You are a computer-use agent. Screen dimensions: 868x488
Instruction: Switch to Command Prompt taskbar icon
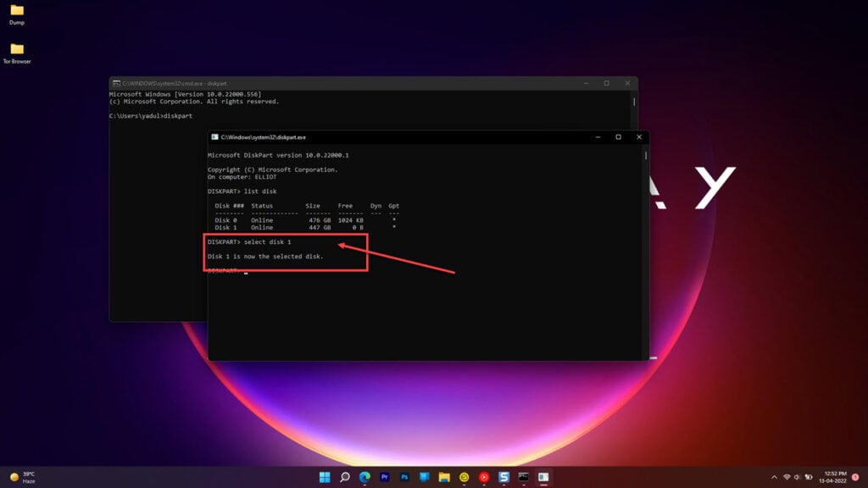(524, 477)
